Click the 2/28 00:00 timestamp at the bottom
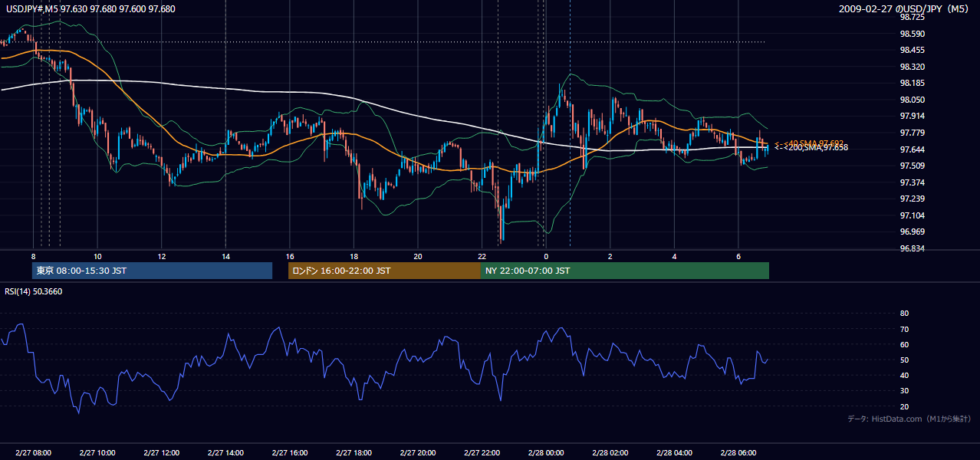980x460 pixels. pos(545,453)
